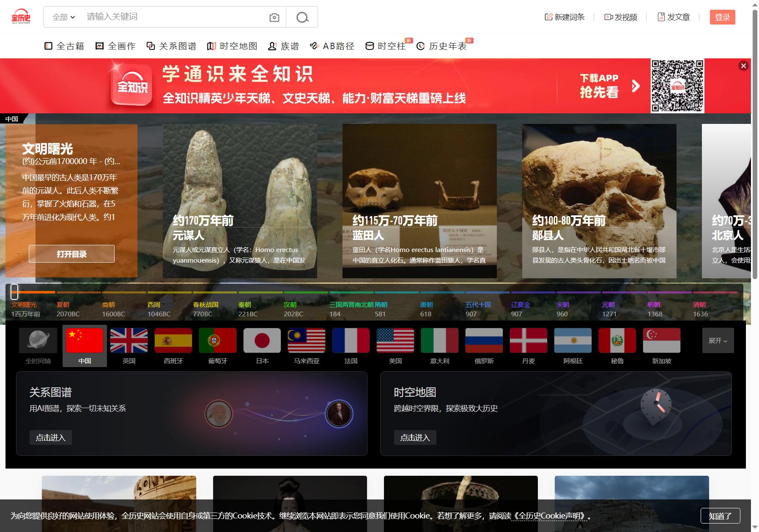Dismiss the cookie notice with 知道了
Image resolution: width=759 pixels, height=532 pixels.
pyautogui.click(x=720, y=516)
